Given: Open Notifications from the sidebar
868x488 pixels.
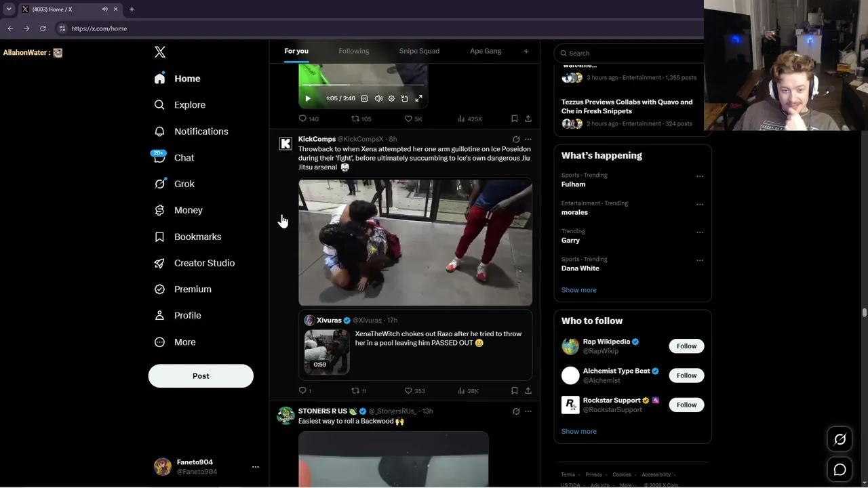Looking at the screenshot, I should [191, 131].
